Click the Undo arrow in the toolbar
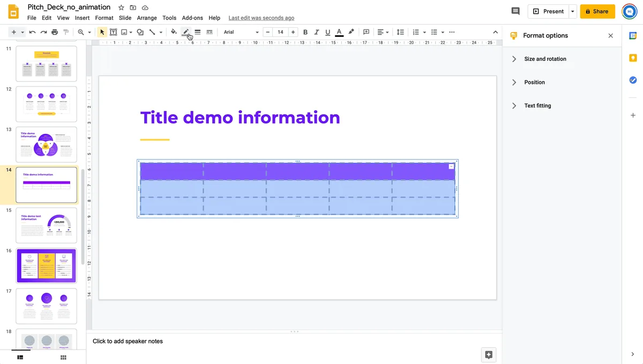Viewport: 643px width, 364px height. (33, 32)
